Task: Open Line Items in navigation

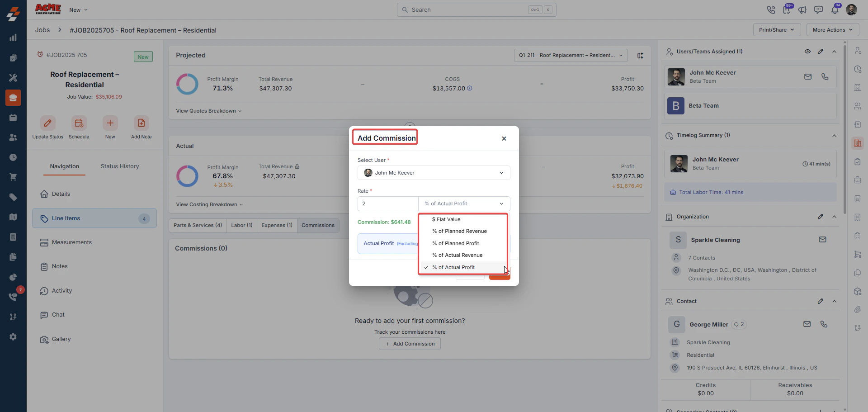Action: (94, 218)
